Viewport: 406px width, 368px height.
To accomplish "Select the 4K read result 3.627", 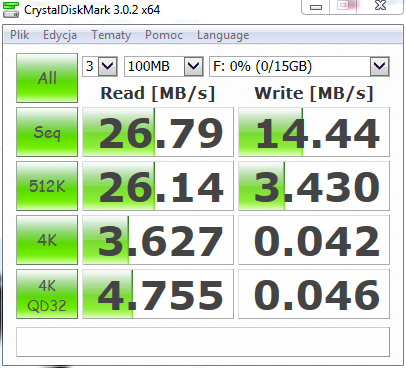I will point(158,240).
